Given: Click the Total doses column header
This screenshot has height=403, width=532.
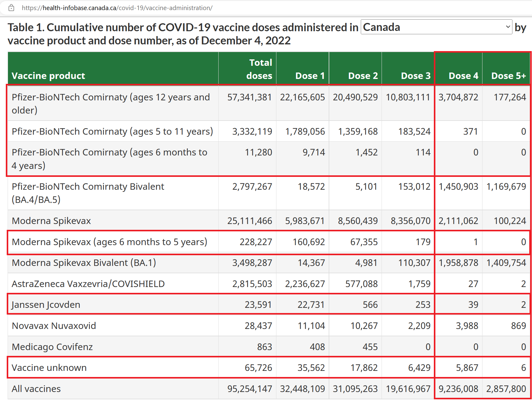Looking at the screenshot, I should 259,69.
